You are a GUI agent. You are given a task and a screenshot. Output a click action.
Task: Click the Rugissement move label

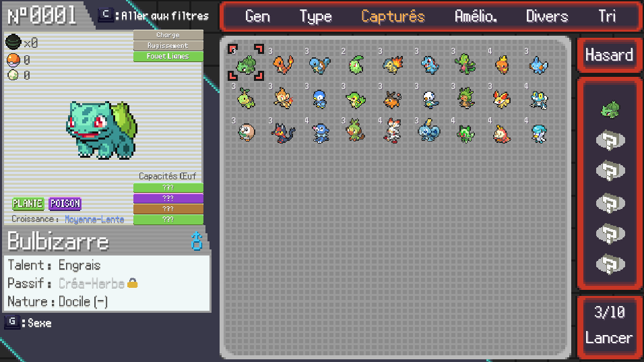pos(168,46)
